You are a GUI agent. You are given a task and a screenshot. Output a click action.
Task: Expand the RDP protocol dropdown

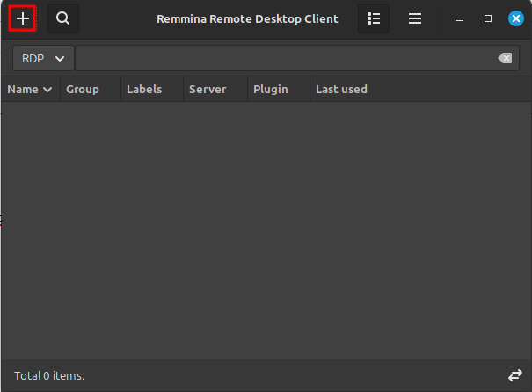[x=43, y=58]
